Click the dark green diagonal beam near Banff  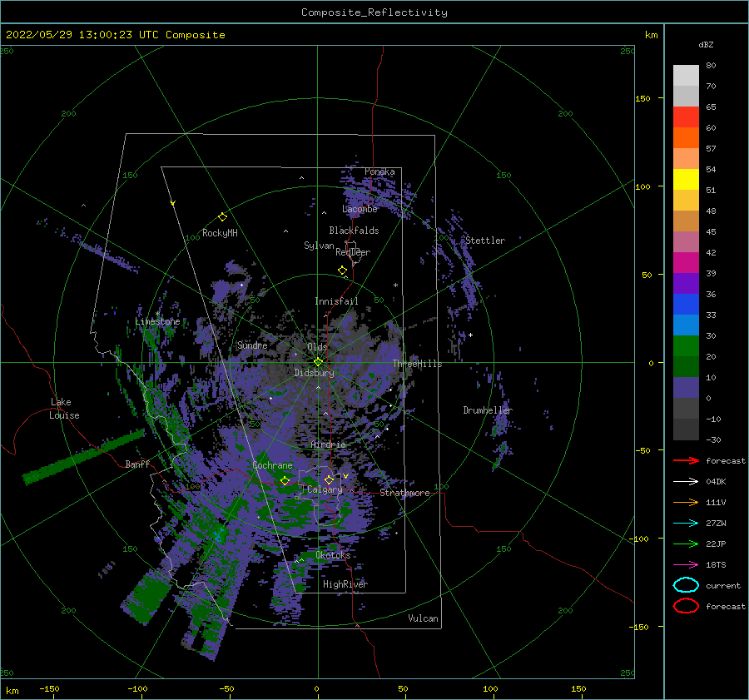pos(83,456)
